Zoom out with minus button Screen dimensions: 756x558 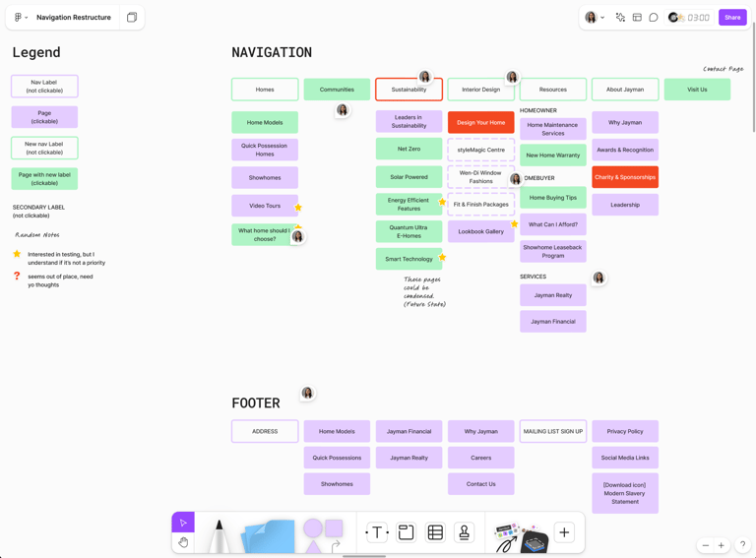pos(706,545)
